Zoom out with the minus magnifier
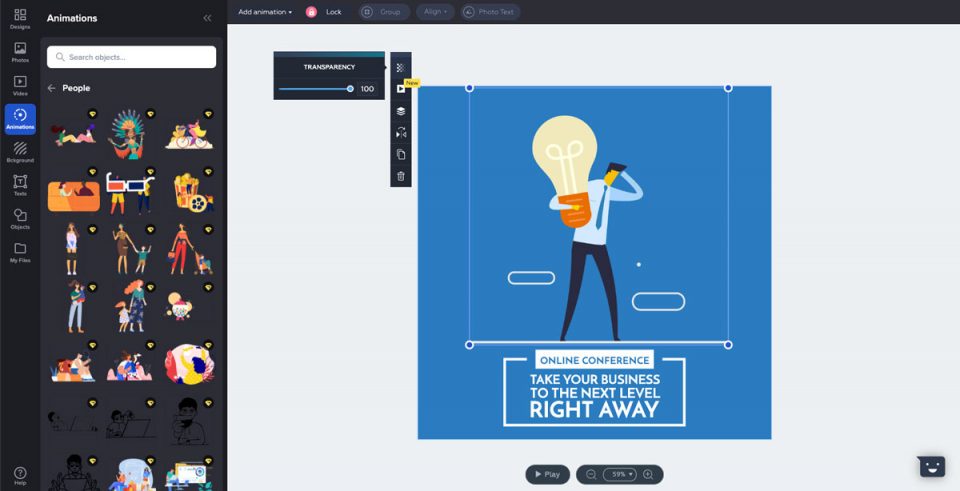Screen dimensions: 960x491 click(x=591, y=474)
